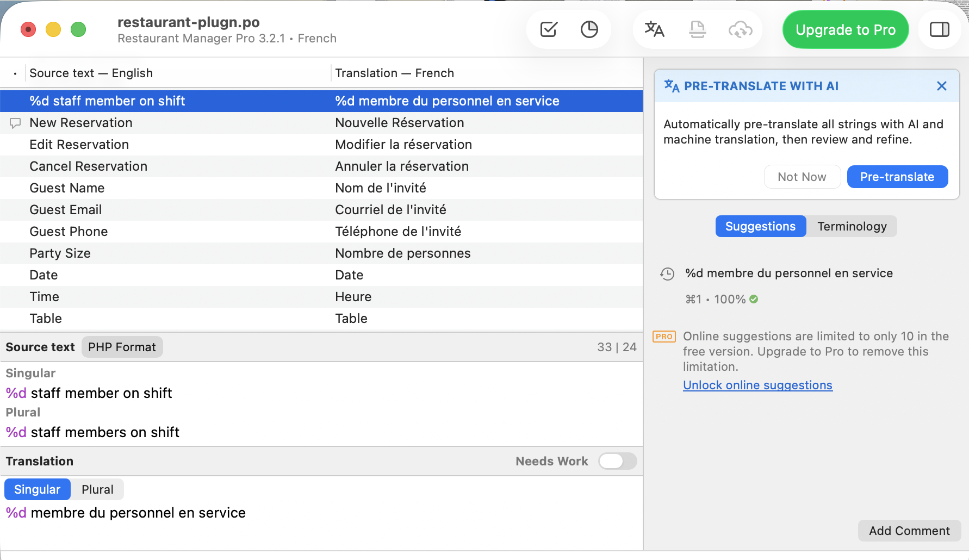969x560 pixels.
Task: Click the Pre-translate button
Action: coord(897,177)
